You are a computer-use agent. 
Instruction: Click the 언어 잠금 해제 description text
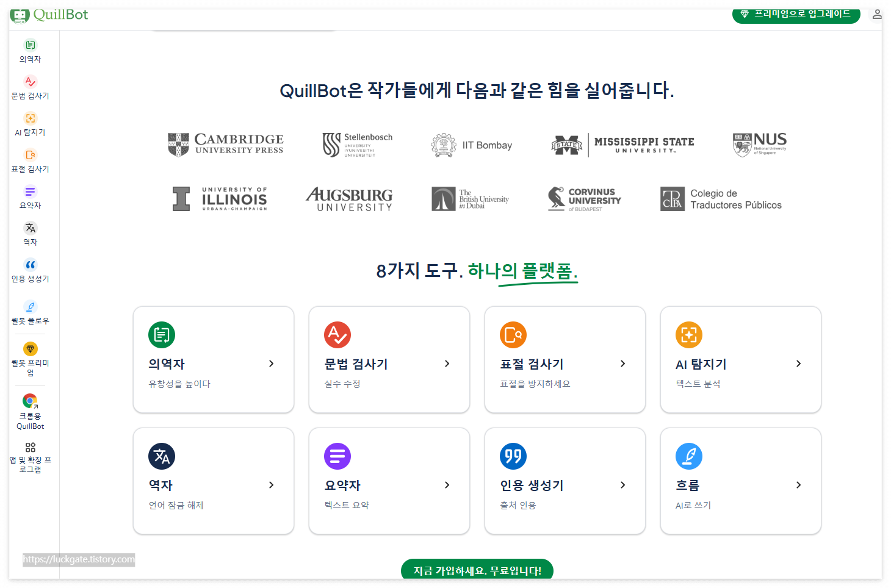(x=176, y=505)
